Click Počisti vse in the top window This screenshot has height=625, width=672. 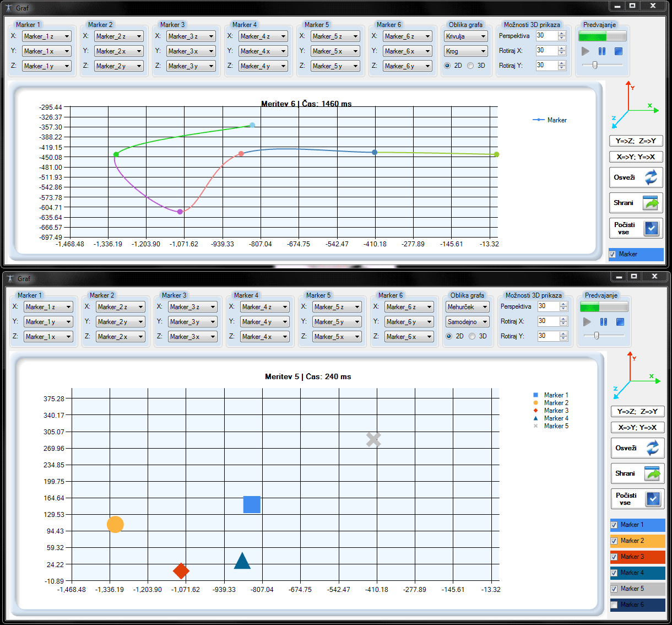[636, 228]
